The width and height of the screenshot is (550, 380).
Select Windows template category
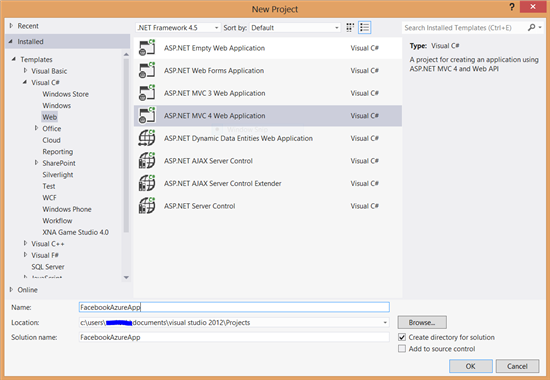click(56, 106)
